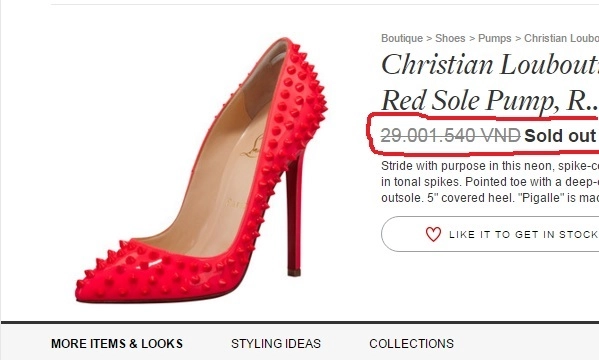Click the crossed-out 29.001.540 VND price
This screenshot has height=360, width=599.
pyautogui.click(x=450, y=135)
